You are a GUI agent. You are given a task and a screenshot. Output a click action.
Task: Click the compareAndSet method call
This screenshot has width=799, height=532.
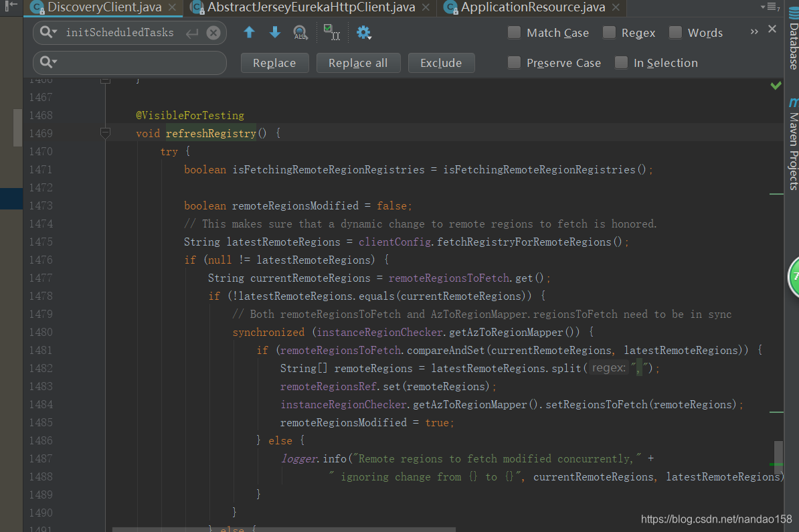[446, 350]
